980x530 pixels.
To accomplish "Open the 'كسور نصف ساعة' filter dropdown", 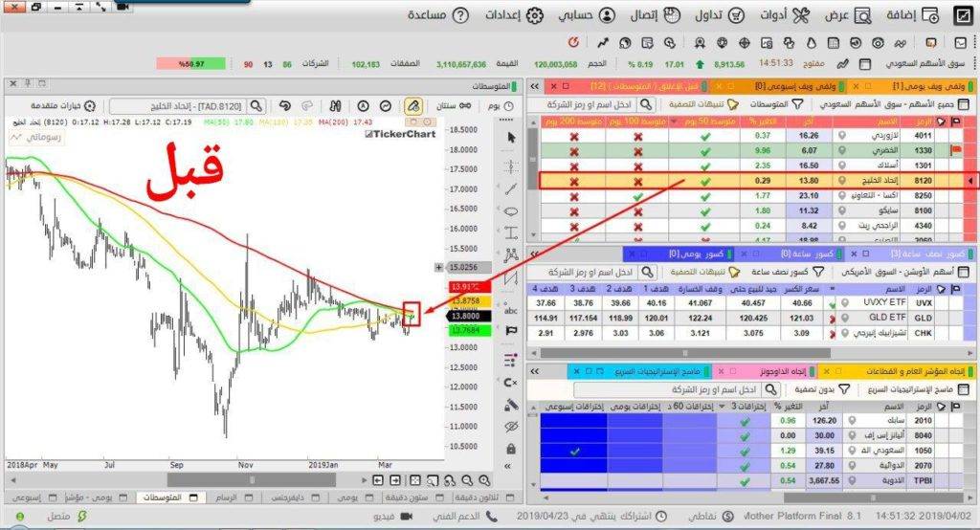I will 788,272.
